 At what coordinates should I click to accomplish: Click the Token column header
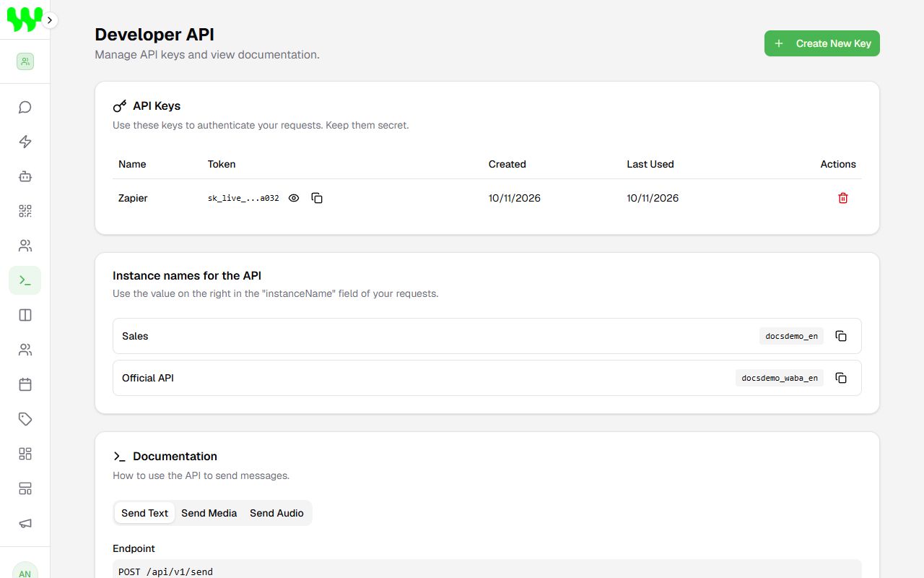tap(222, 164)
